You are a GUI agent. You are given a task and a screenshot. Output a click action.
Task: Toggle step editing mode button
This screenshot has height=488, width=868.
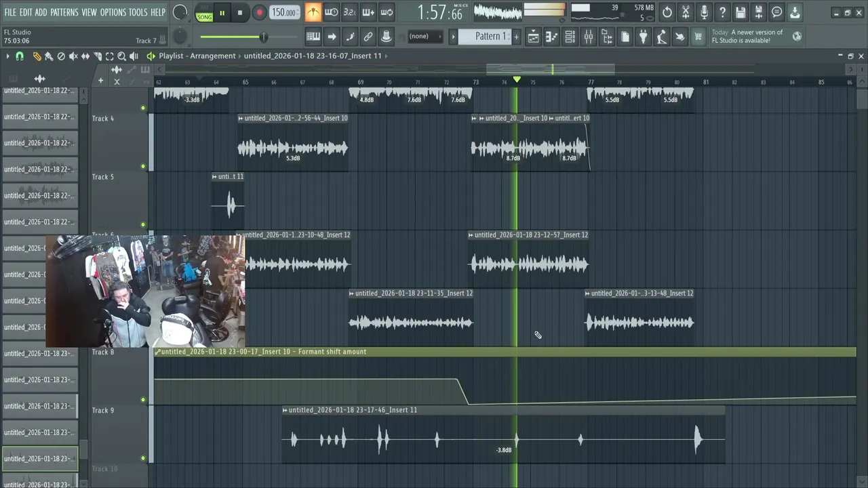point(350,37)
